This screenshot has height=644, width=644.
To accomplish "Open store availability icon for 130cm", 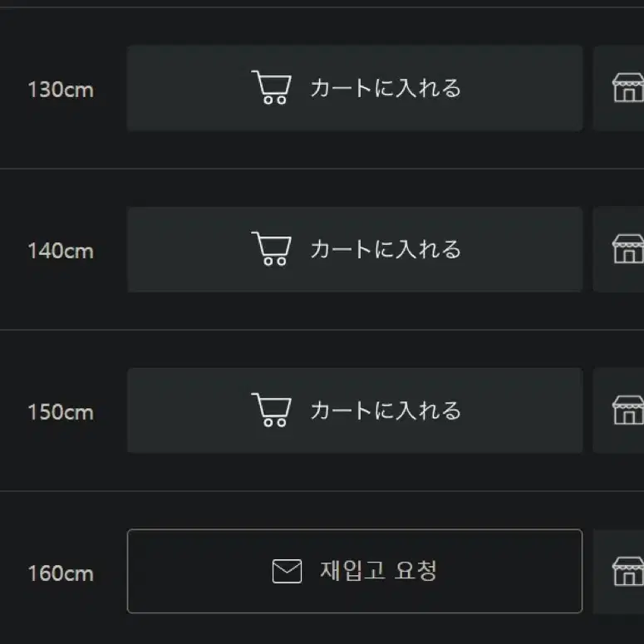I will point(628,87).
